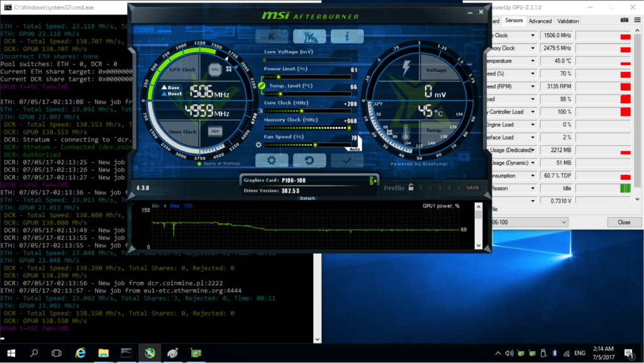The height and width of the screenshot is (363, 644).
Task: Launch Kombustor with the K icon
Action: (x=272, y=36)
